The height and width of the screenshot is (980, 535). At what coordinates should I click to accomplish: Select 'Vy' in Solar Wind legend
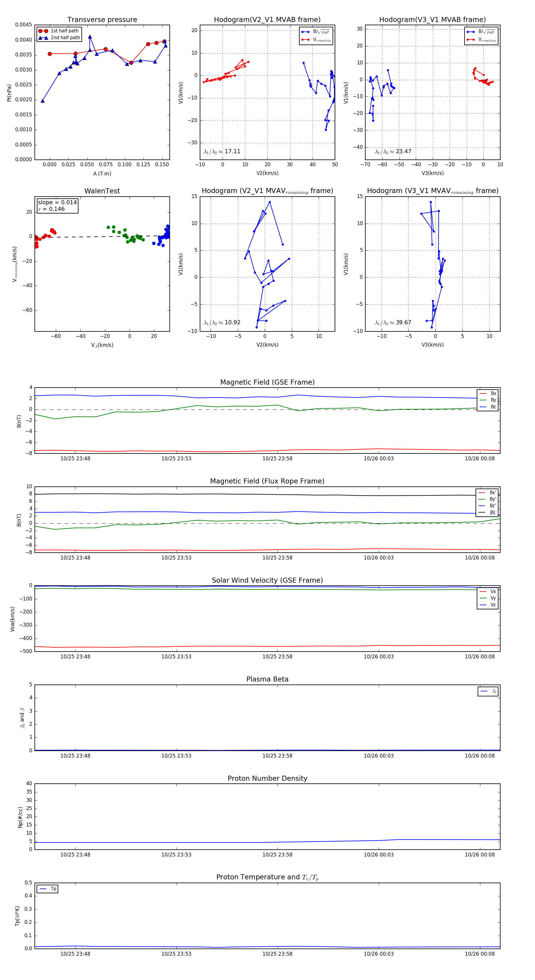click(488, 598)
